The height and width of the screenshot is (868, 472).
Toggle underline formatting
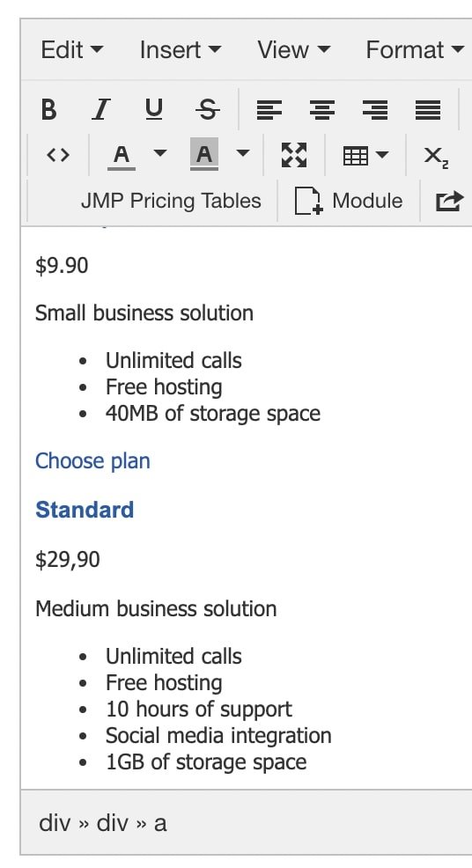tap(154, 109)
